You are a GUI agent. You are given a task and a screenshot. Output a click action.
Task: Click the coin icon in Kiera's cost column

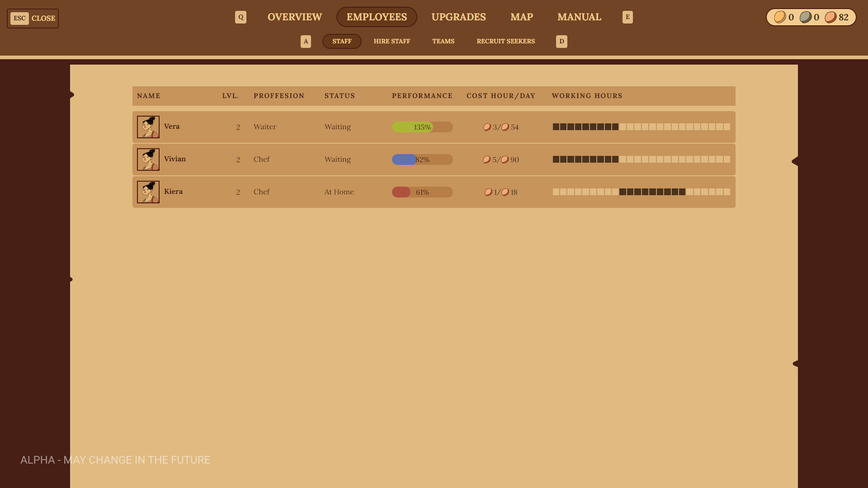(x=489, y=192)
